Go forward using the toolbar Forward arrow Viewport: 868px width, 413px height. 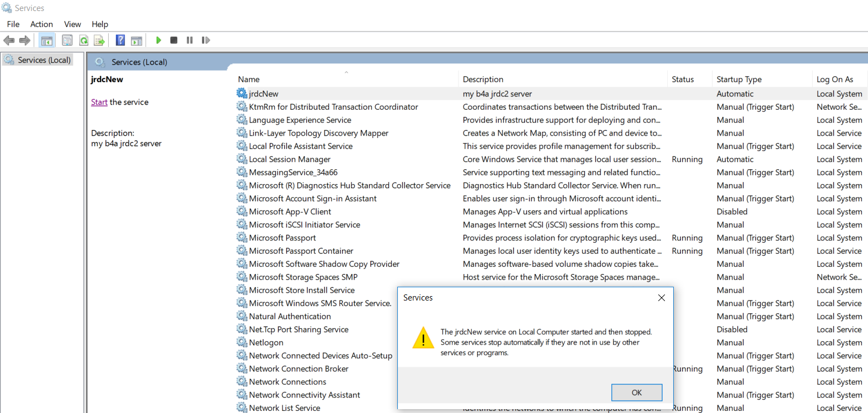point(24,40)
